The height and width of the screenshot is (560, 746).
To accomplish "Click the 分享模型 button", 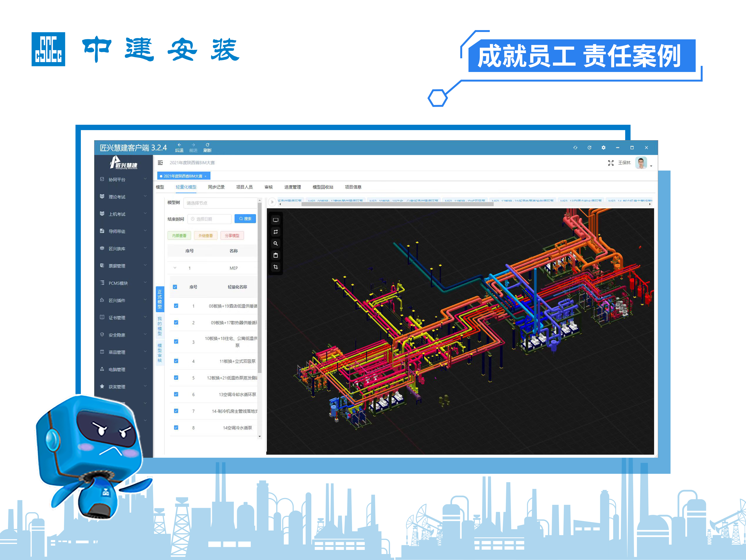I will tap(232, 236).
